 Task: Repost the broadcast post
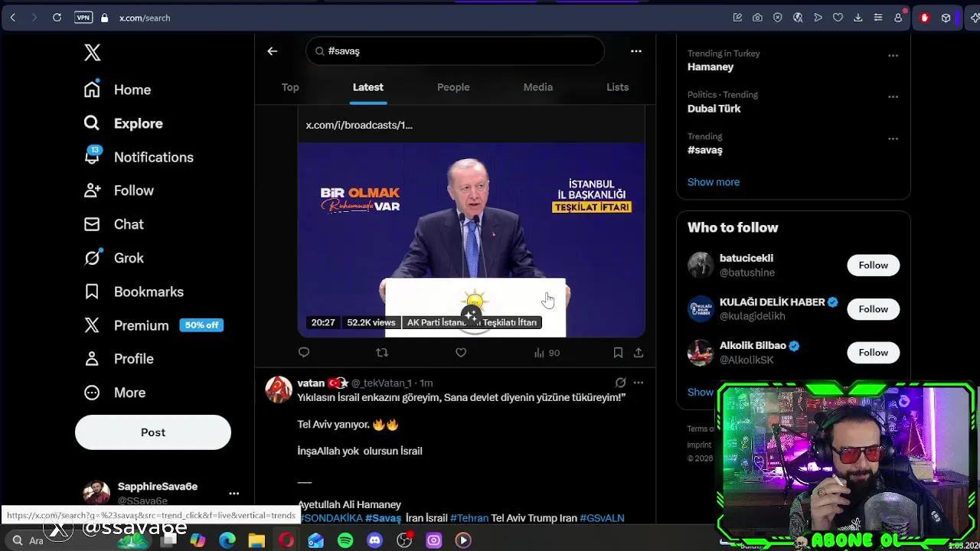(x=382, y=353)
